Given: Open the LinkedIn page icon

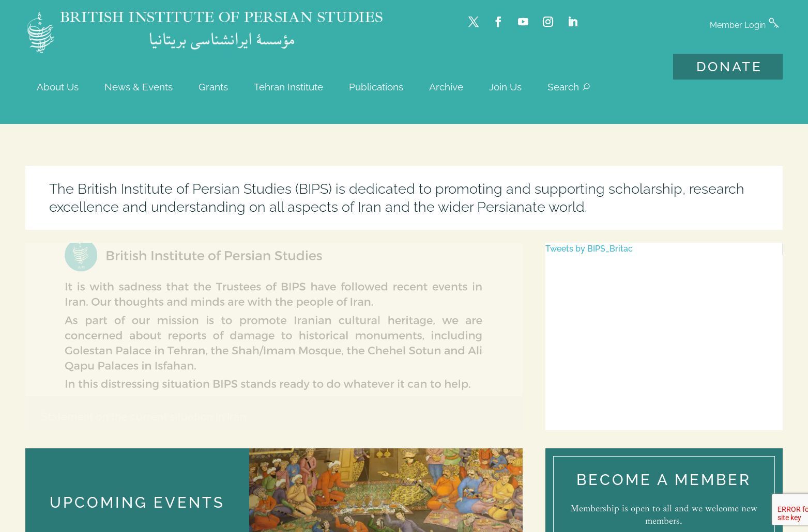Looking at the screenshot, I should 572,22.
